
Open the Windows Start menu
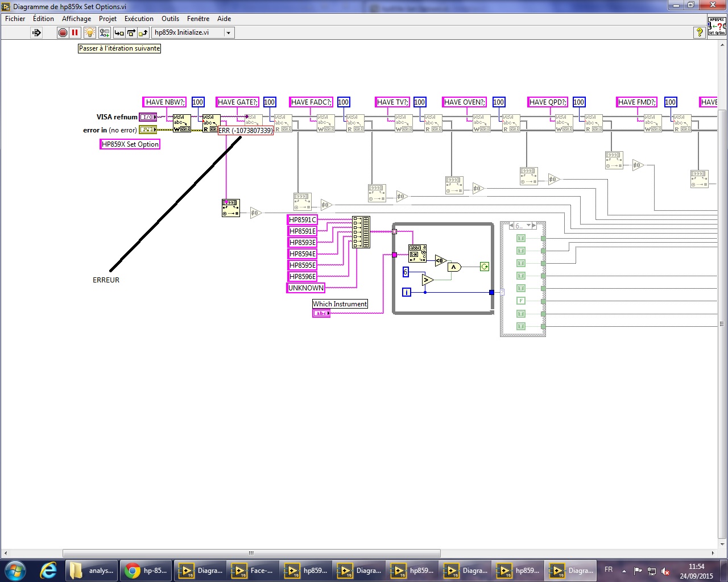(15, 570)
